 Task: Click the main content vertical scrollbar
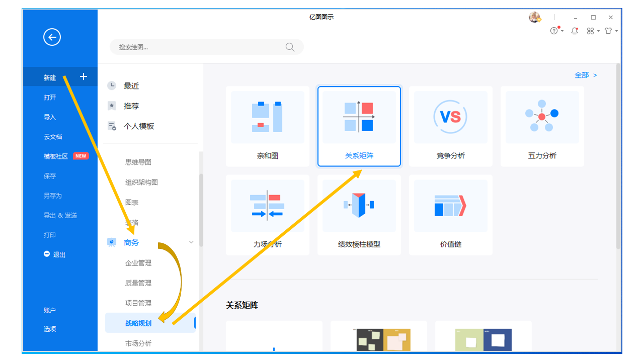tap(618, 157)
